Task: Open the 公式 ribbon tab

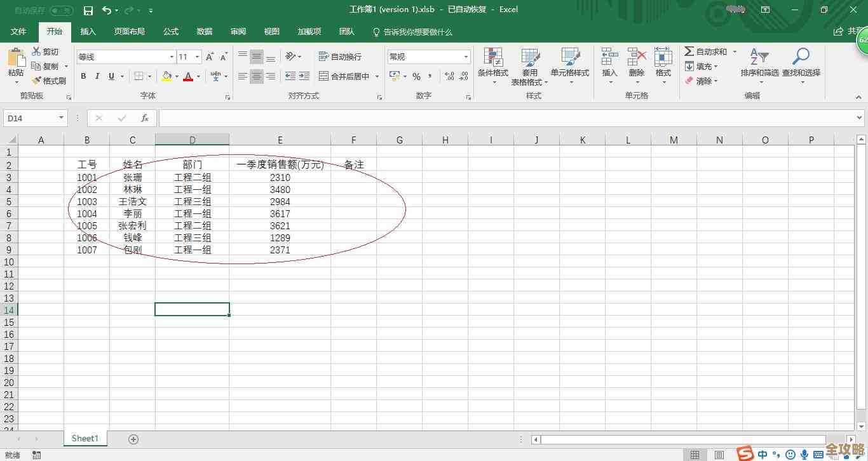Action: 170,32
